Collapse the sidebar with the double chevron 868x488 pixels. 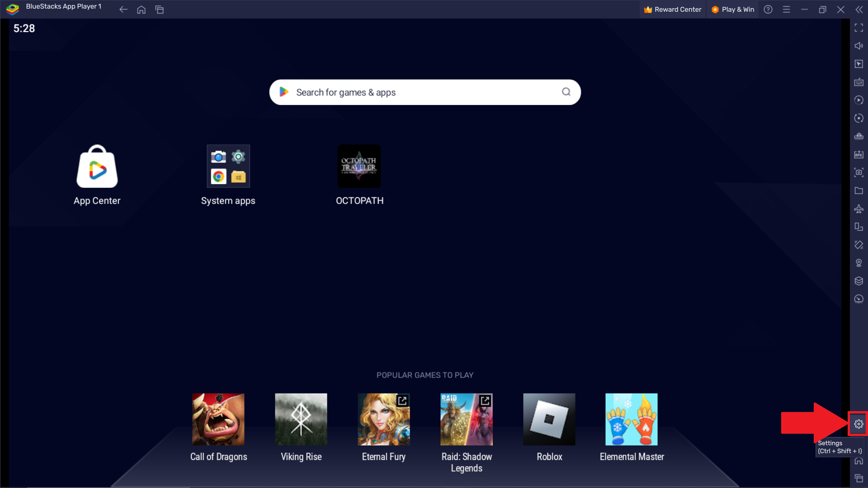(x=860, y=9)
